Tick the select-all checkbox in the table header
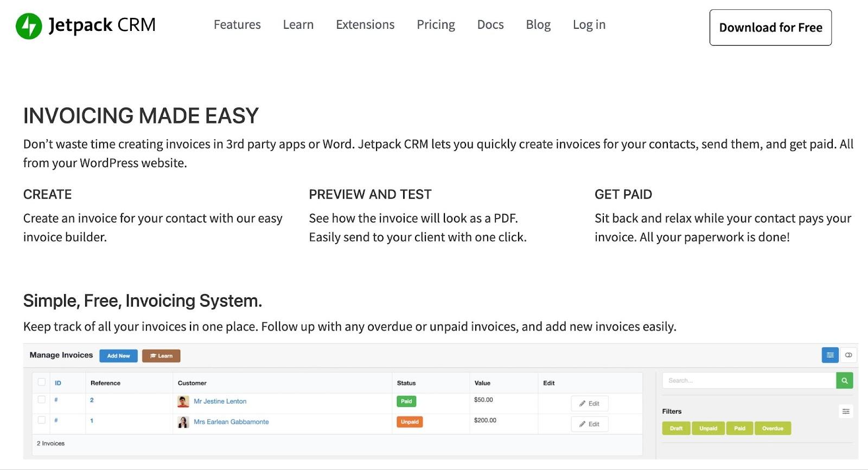This screenshot has width=868, height=470. tap(42, 382)
